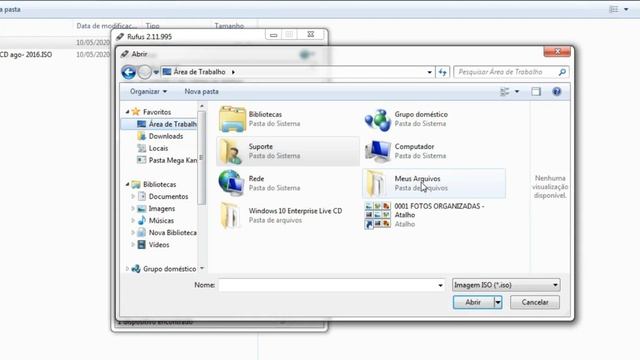Collapse the Bibliotecas tree section
The image size is (640, 360).
pos(127,184)
